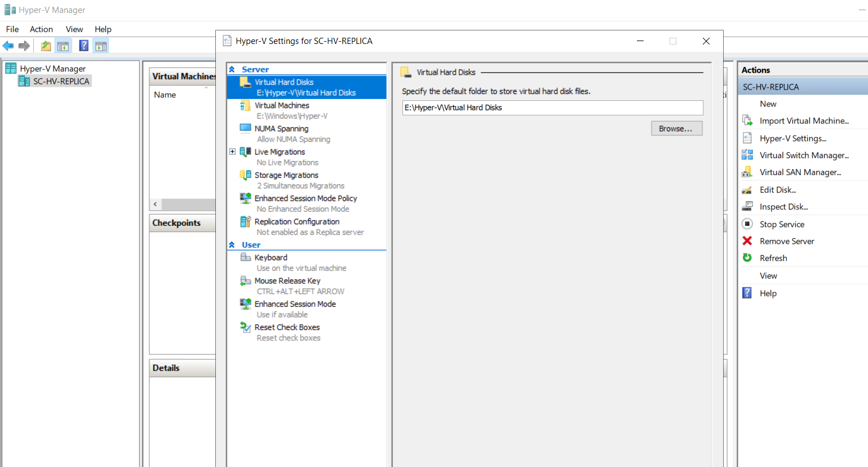Screen dimensions: 868x467
Task: Click the Forward arrow toolbar icon
Action: pos(24,46)
